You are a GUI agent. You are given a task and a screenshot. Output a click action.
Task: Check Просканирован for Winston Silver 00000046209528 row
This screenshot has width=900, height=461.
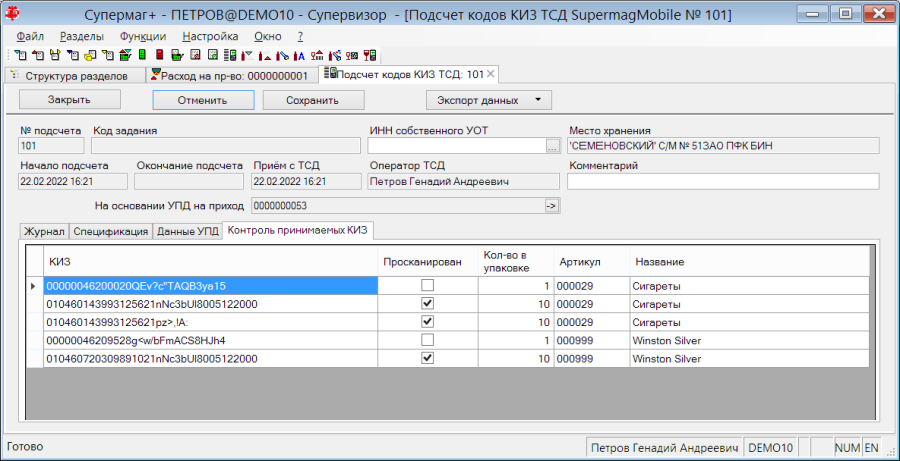(x=427, y=340)
